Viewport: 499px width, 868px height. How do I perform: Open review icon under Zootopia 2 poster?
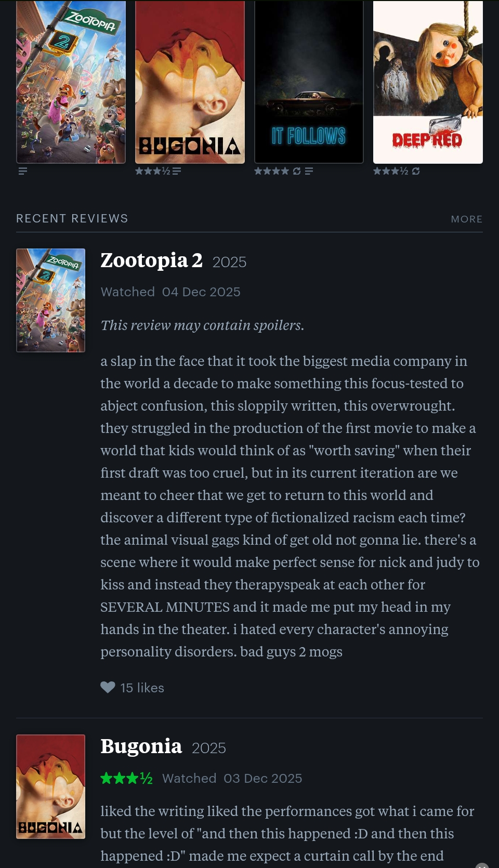tap(22, 171)
